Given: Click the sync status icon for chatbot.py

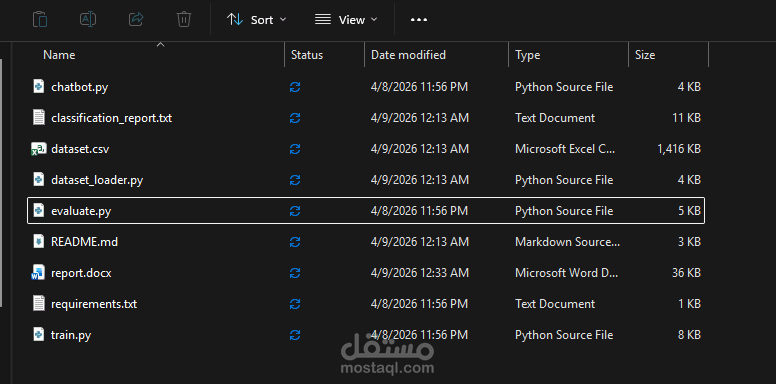Looking at the screenshot, I should 295,88.
